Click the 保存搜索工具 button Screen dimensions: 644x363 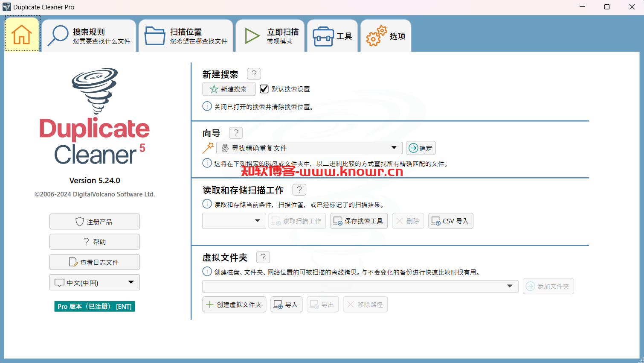coord(359,221)
